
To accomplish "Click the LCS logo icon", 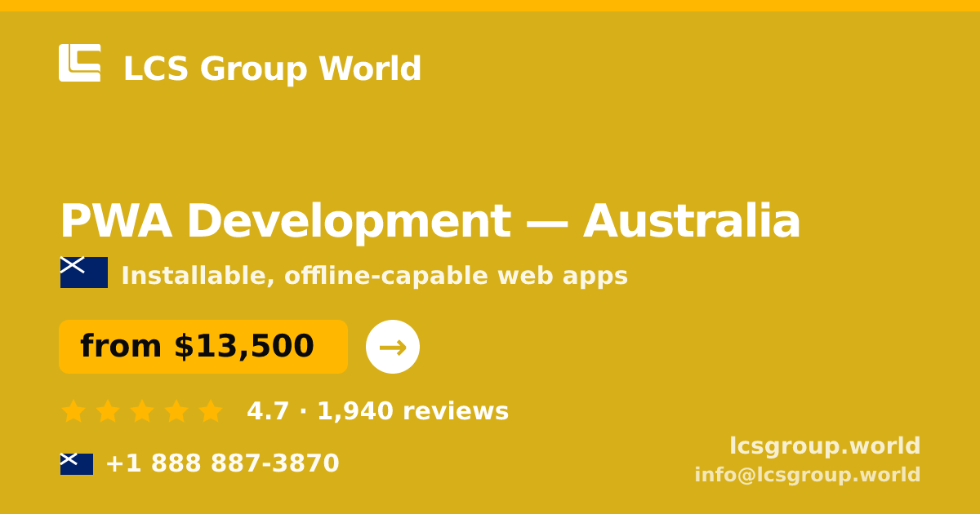I will coord(80,63).
